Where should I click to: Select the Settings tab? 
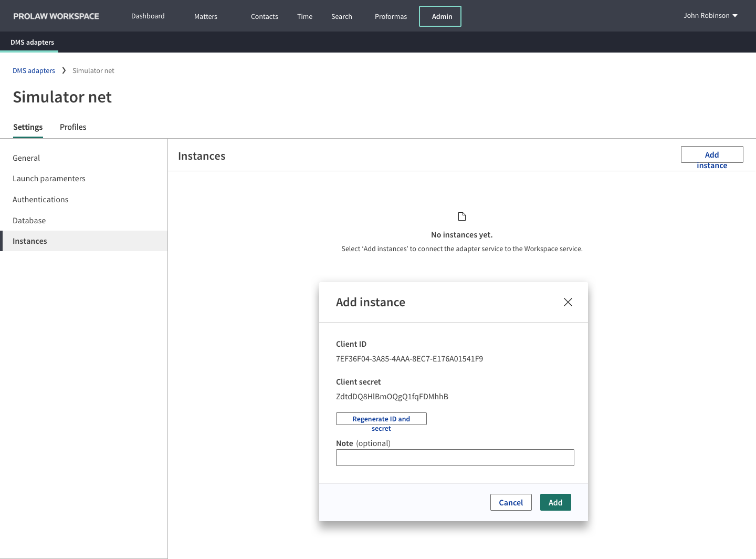tap(27, 127)
